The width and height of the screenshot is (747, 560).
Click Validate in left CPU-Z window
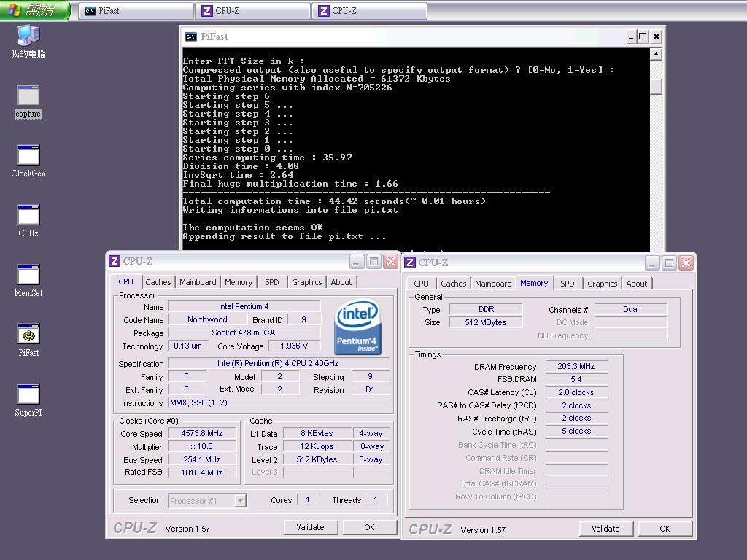[x=310, y=527]
